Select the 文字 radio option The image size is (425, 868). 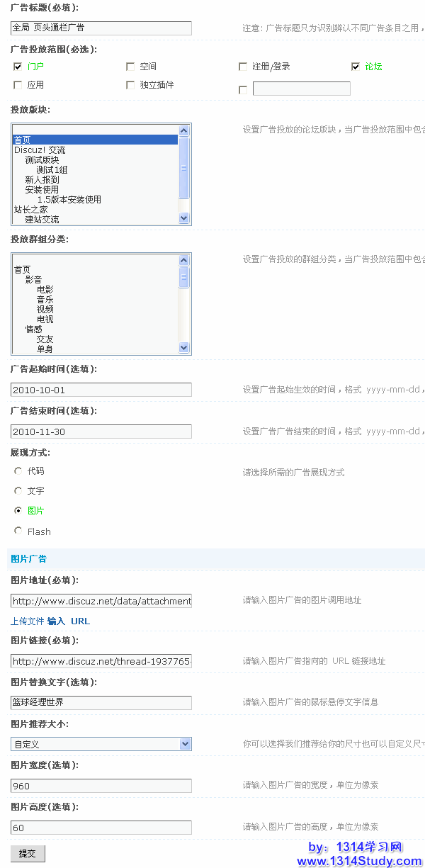pyautogui.click(x=18, y=490)
